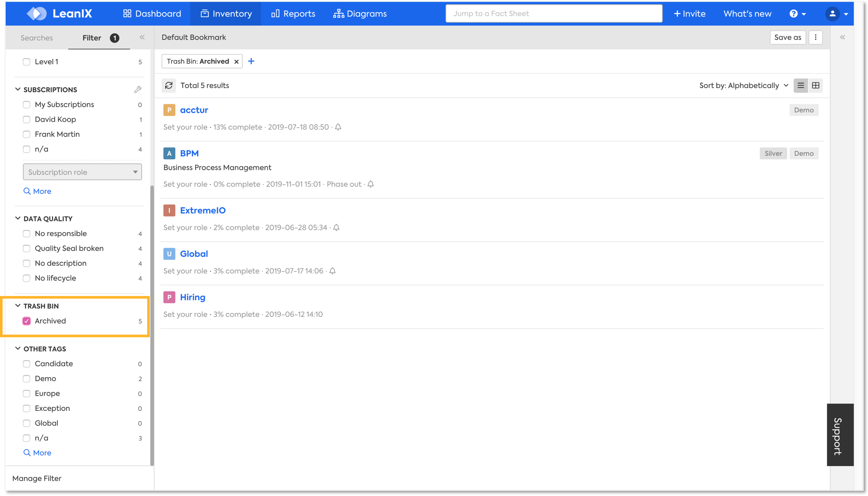Uncheck the Archived checkbox

tap(26, 321)
